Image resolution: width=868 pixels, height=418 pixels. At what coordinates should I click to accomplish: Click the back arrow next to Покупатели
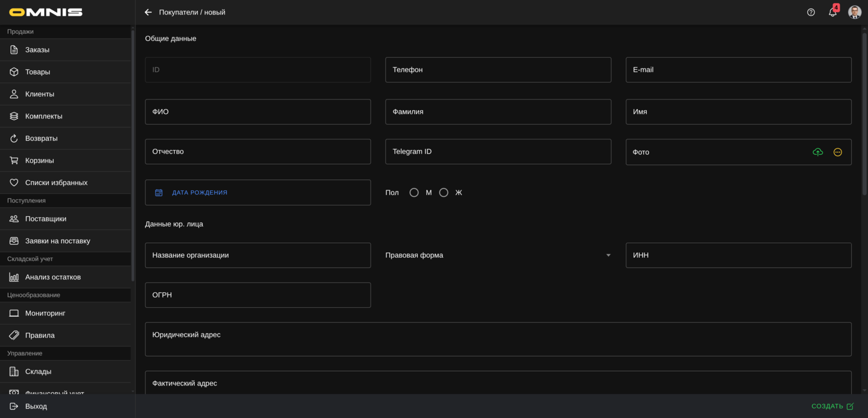148,12
